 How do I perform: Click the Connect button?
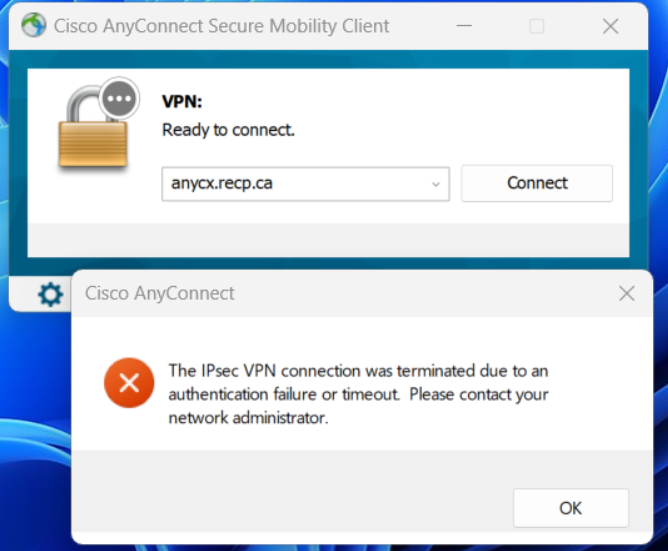pyautogui.click(x=537, y=183)
